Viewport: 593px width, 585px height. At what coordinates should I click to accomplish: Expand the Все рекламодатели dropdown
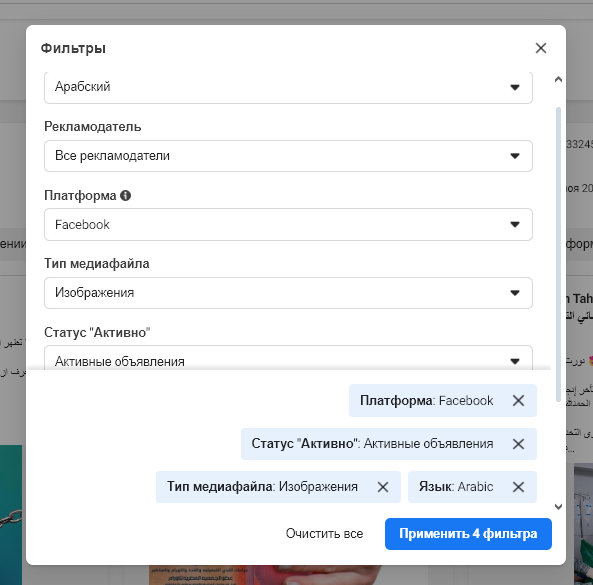(x=288, y=156)
